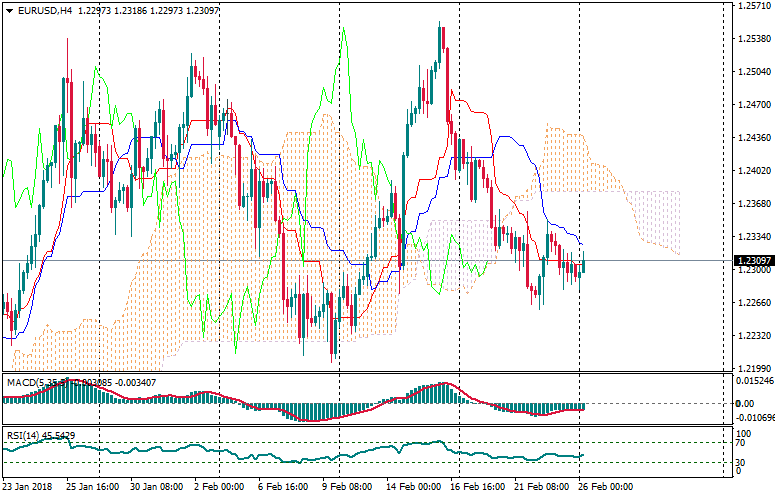
Task: Click the 25 Jan 16:00 time label
Action: point(93,486)
